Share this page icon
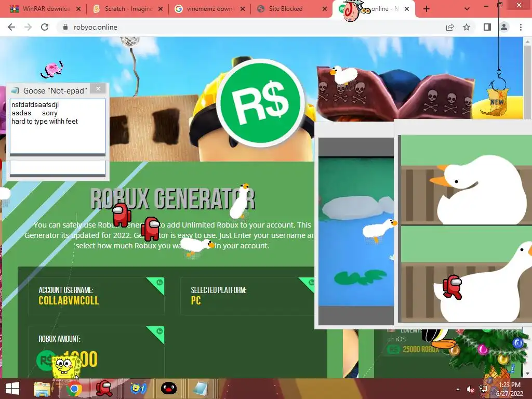 click(450, 27)
